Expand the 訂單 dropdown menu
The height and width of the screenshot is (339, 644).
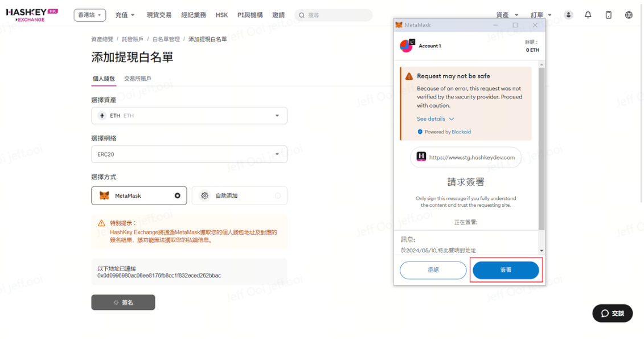click(x=541, y=15)
